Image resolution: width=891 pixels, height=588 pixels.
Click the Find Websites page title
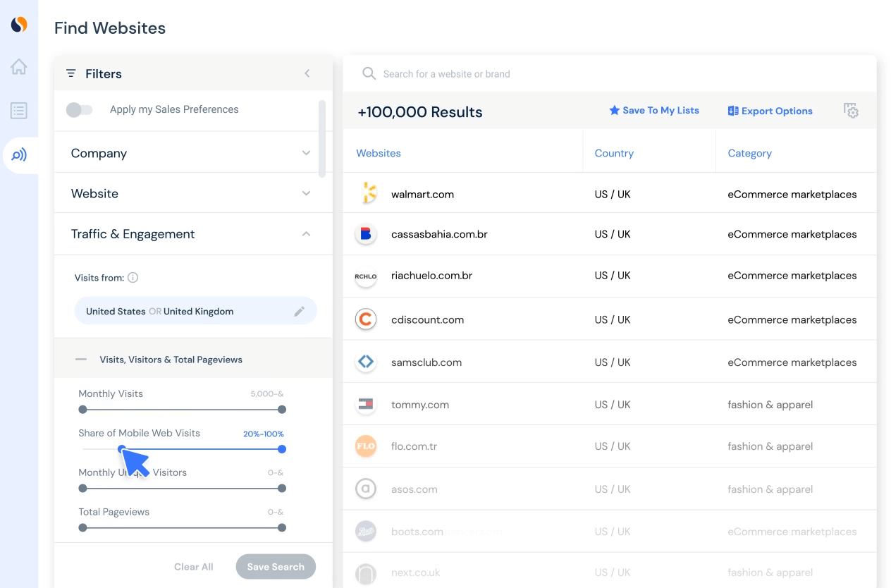[110, 28]
